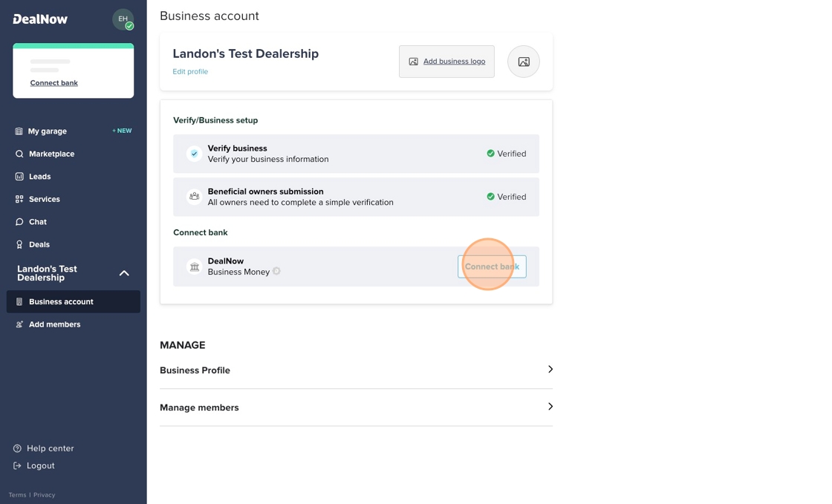Click the + NEW badge
Image resolution: width=832 pixels, height=504 pixels.
tap(122, 131)
